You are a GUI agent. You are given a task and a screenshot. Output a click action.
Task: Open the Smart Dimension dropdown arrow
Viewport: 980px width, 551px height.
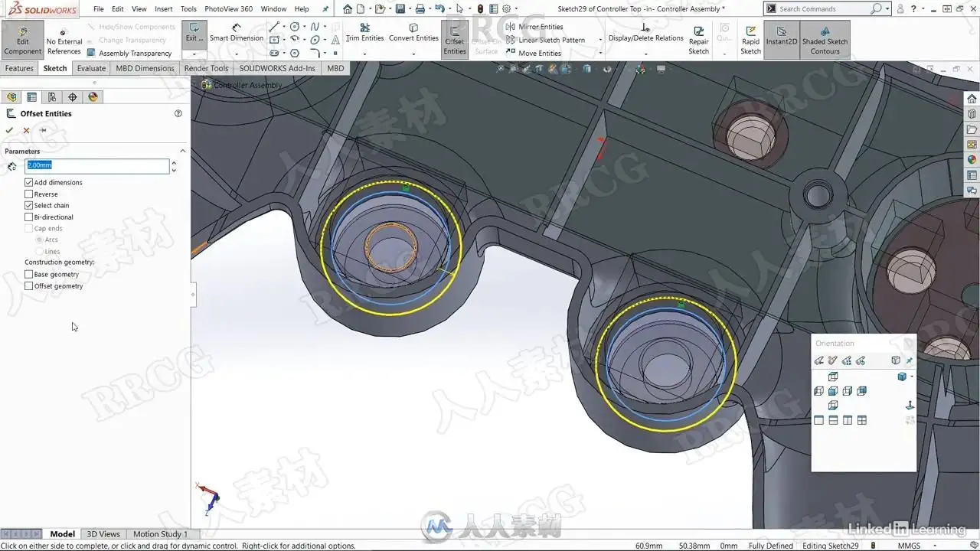click(x=236, y=54)
